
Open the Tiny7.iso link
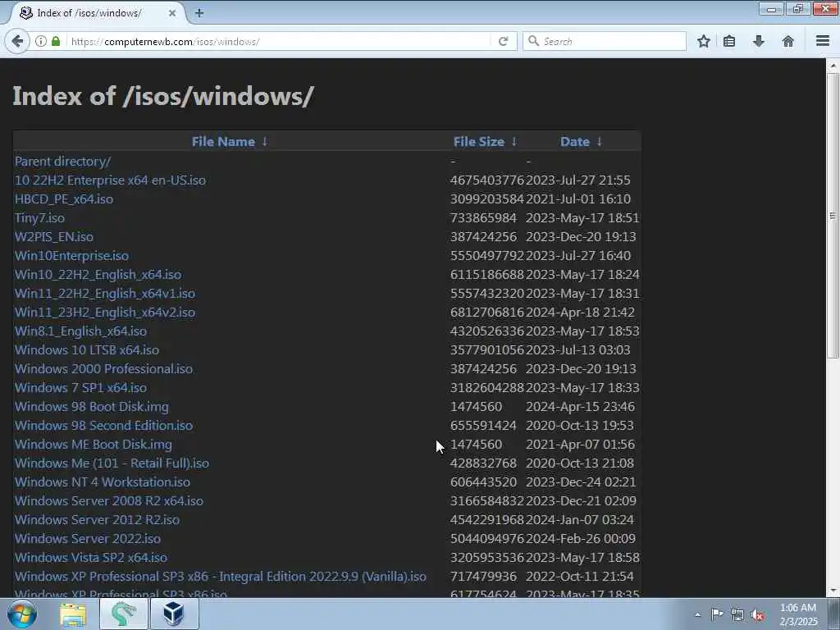[39, 218]
